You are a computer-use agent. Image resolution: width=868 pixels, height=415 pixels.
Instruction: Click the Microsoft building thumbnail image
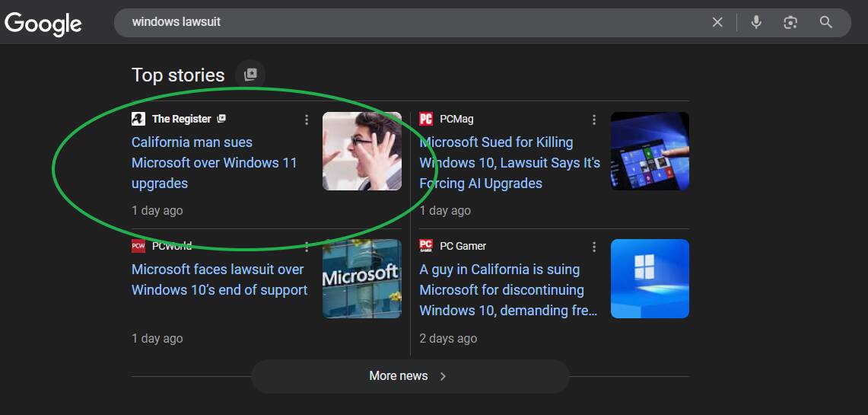pos(361,279)
